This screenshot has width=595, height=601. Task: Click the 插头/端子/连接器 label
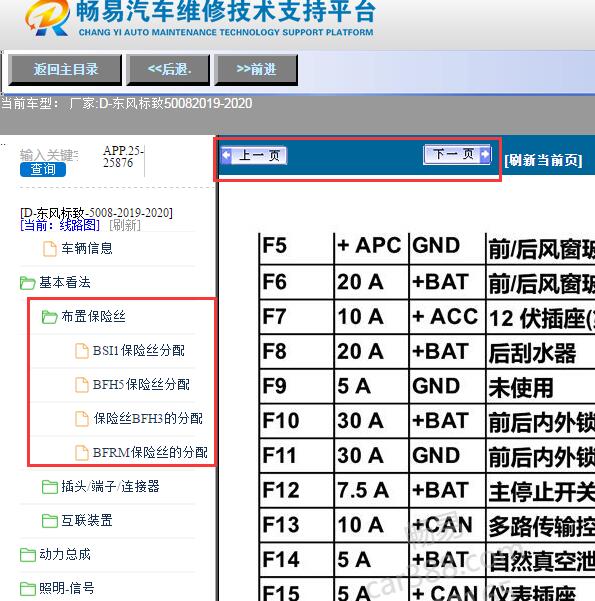pyautogui.click(x=110, y=486)
